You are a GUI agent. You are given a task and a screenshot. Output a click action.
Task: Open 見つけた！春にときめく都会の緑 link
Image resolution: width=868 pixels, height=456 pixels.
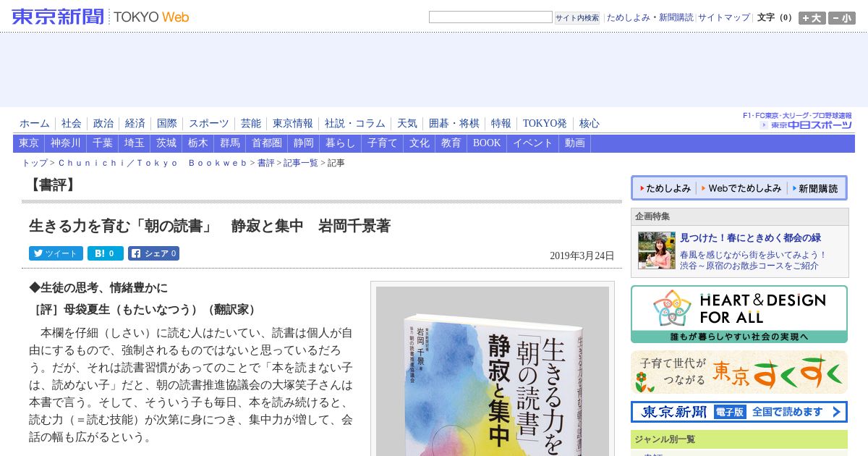[750, 237]
